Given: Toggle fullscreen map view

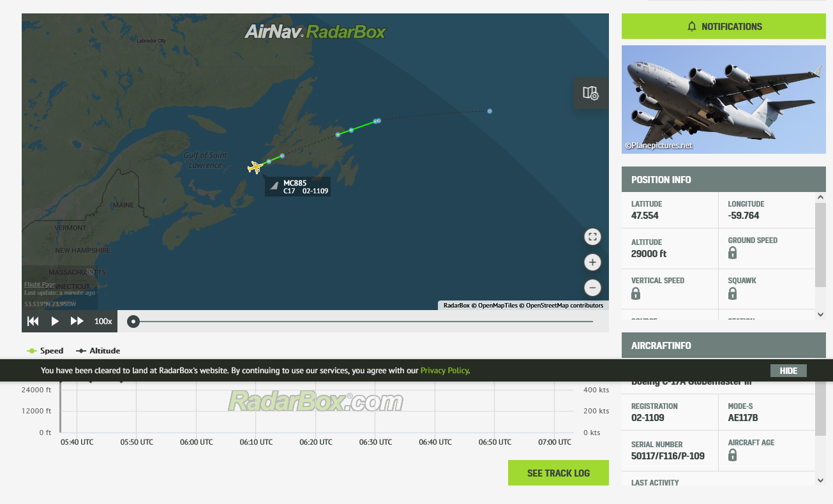Looking at the screenshot, I should (x=592, y=237).
